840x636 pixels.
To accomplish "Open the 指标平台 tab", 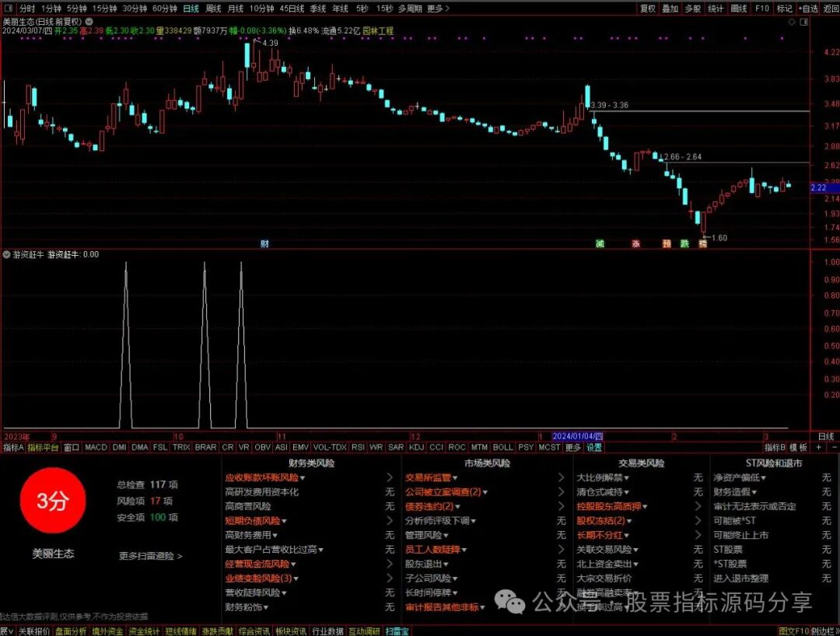I will [x=43, y=447].
